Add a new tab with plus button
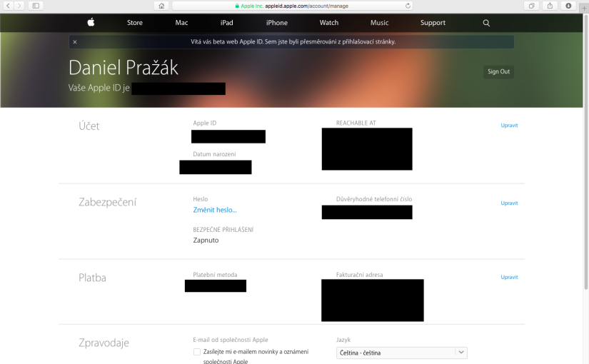The image size is (589, 364). (x=584, y=7)
